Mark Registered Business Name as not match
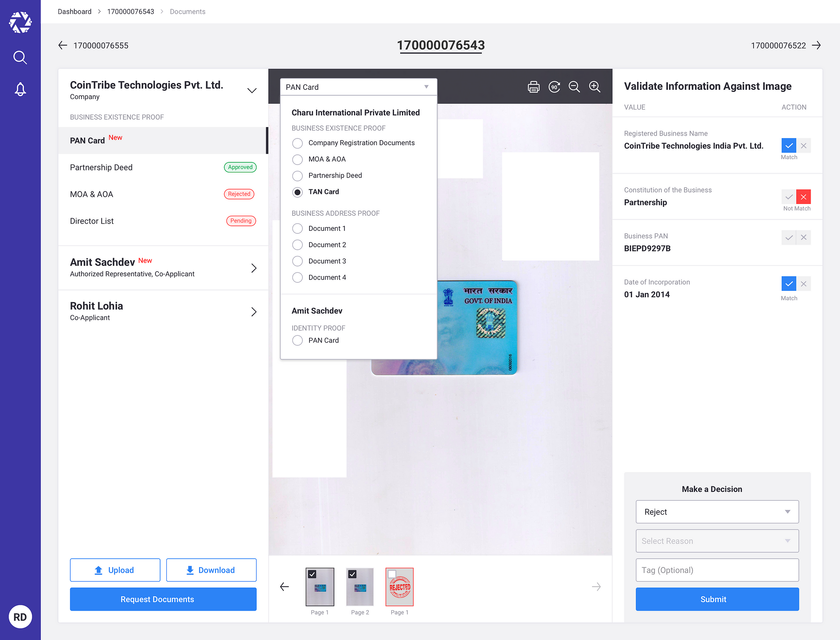 (x=803, y=146)
